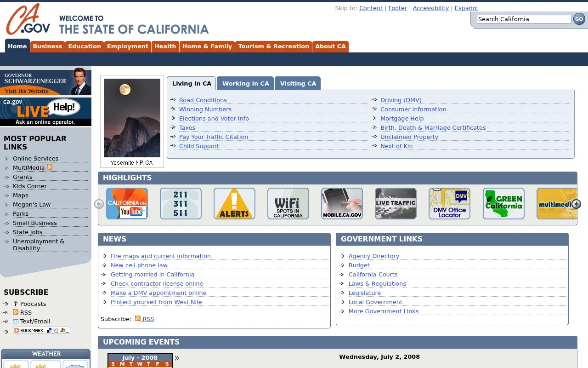
Task: Open the ca.gov Live Help banner
Action: (45, 112)
